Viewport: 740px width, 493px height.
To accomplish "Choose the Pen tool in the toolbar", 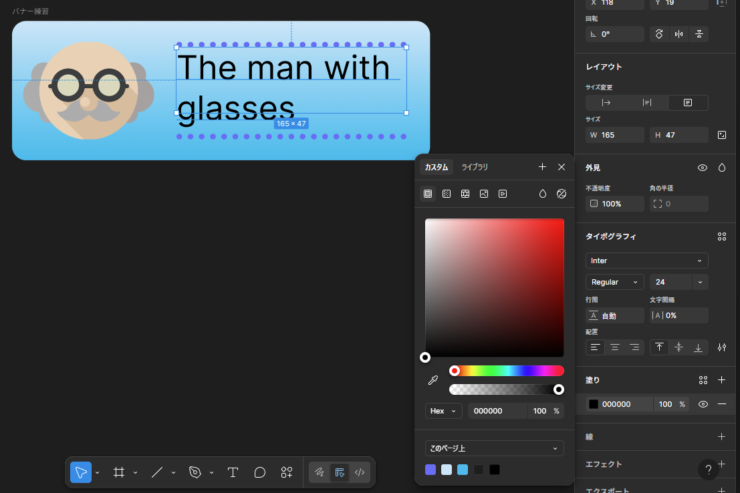I will point(195,472).
